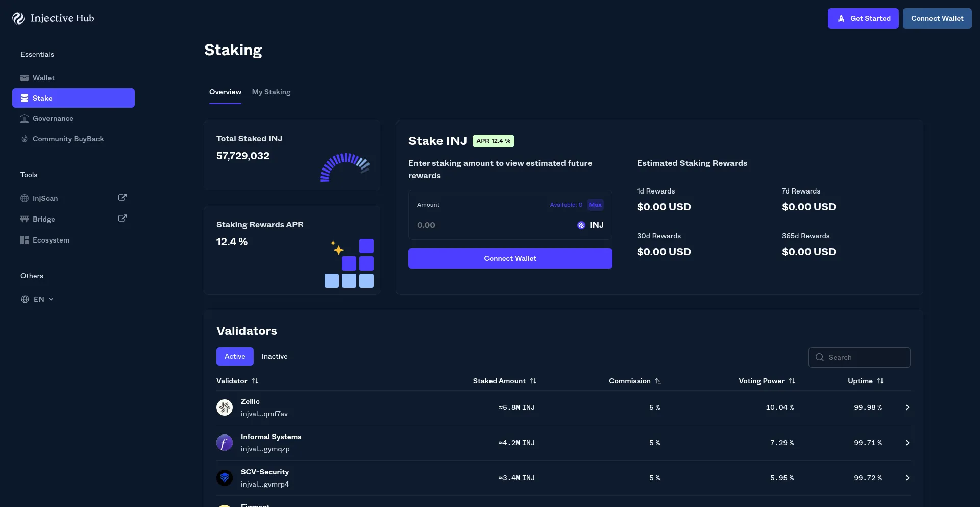Viewport: 980px width, 507px height.
Task: Click the Ecosystem grid icon
Action: click(x=24, y=240)
